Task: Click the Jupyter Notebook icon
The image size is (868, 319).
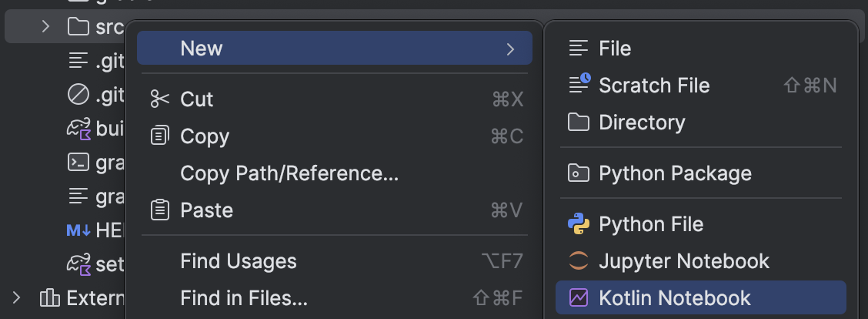Action: click(579, 260)
